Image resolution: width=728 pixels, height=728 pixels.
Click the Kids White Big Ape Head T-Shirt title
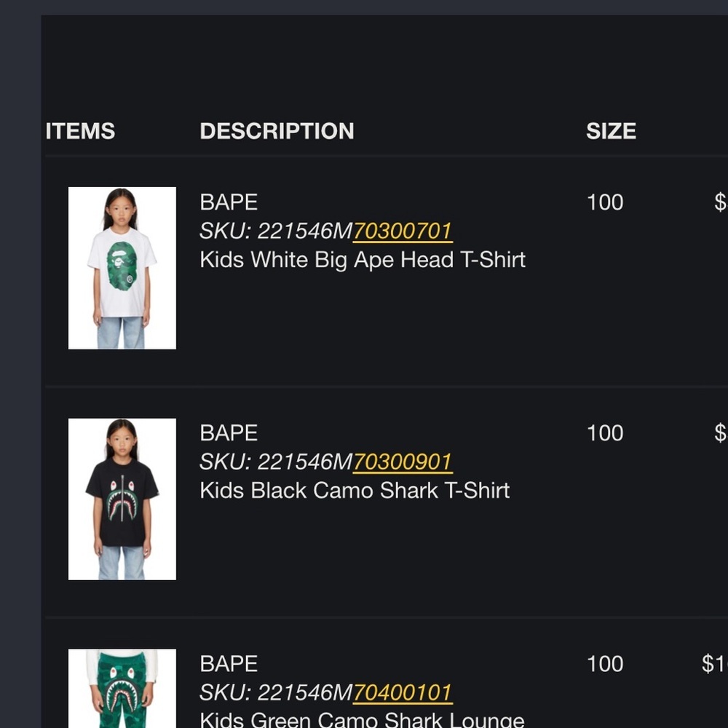tap(363, 260)
